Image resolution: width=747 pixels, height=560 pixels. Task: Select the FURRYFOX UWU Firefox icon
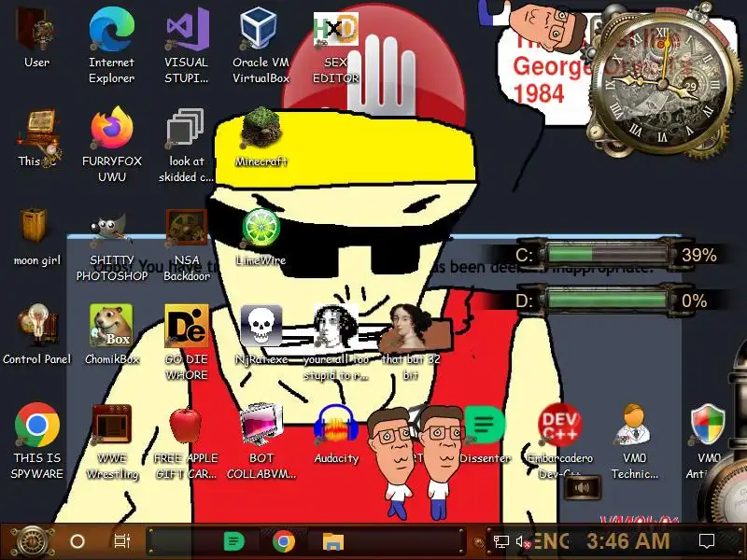click(111, 145)
